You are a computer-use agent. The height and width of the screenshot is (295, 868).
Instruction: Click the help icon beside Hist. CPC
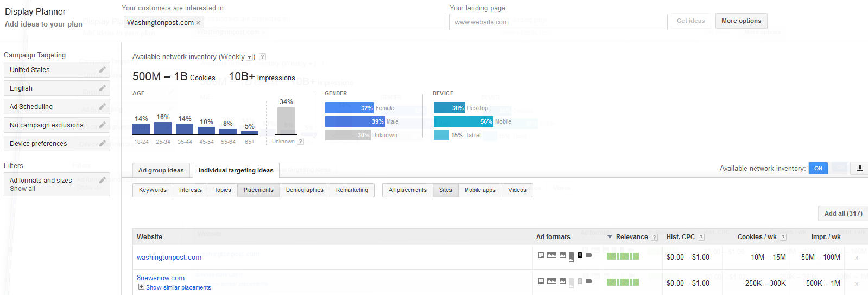[x=701, y=237]
